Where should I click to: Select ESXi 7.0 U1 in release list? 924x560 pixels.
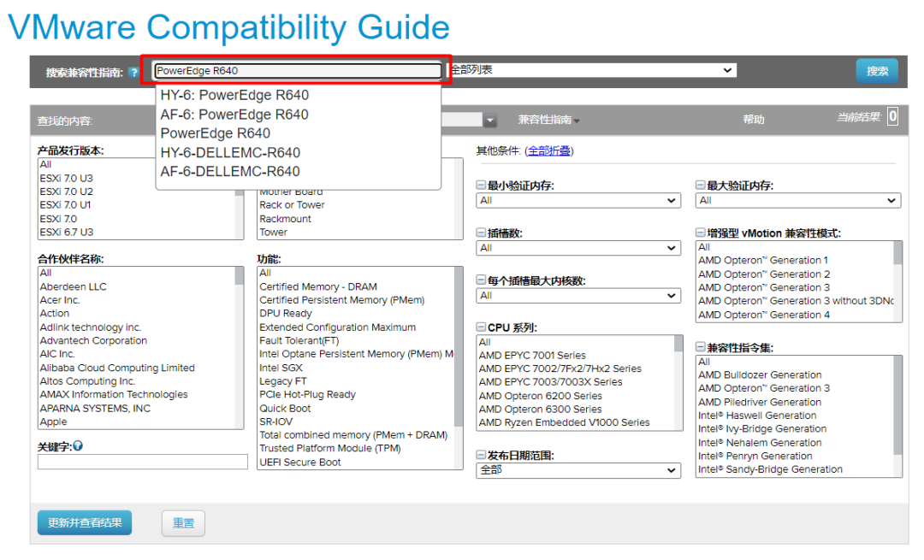(x=65, y=205)
